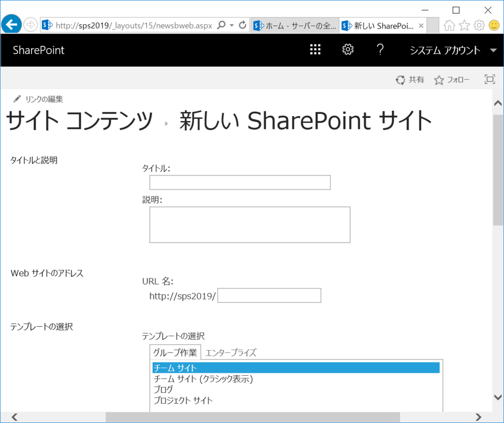Click the vertical scrollbar up arrow
The width and height of the screenshot is (504, 423).
point(498,103)
